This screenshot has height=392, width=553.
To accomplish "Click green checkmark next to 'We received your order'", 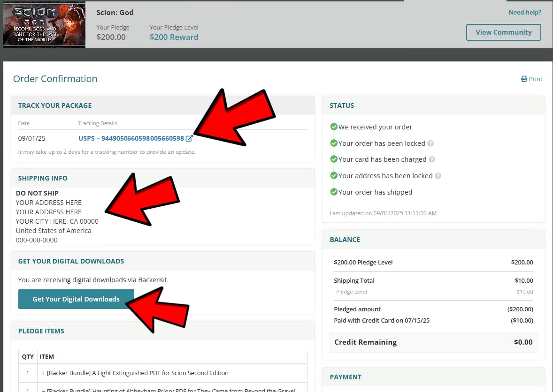I will 334,127.
